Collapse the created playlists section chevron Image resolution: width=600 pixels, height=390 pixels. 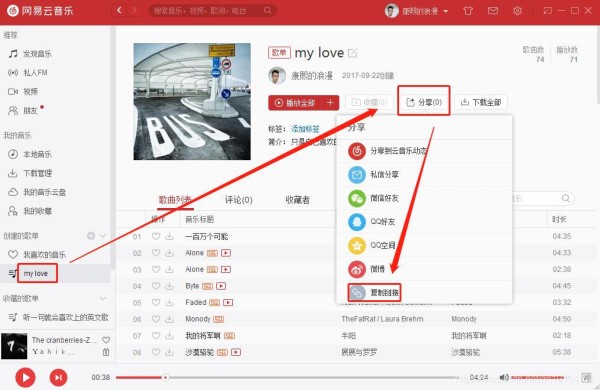(x=103, y=236)
